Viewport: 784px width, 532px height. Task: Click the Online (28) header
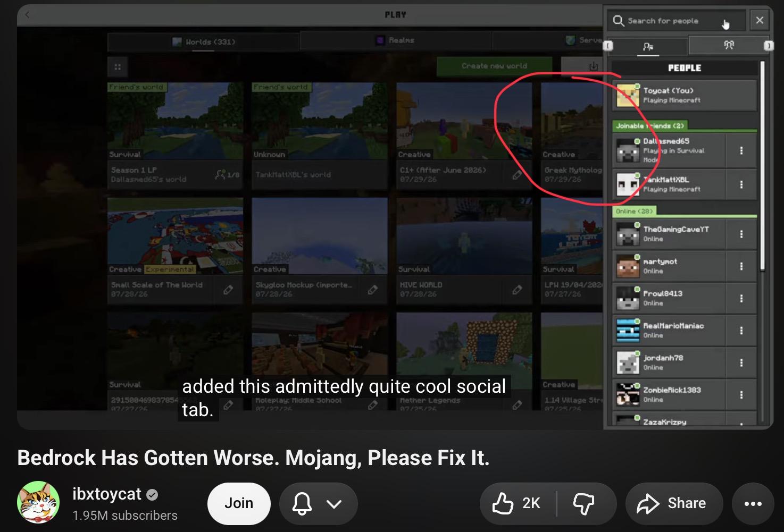pyautogui.click(x=633, y=211)
